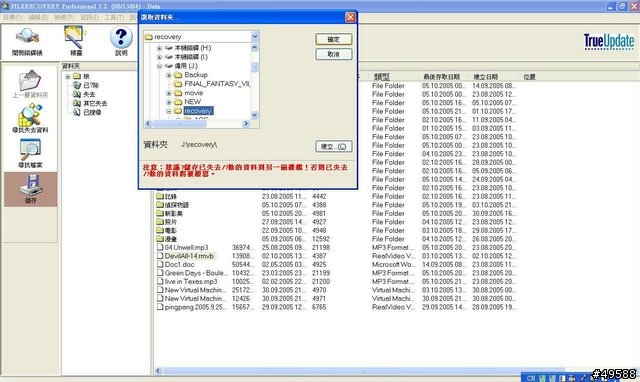Expand the NEW folder node
The width and height of the screenshot is (640, 382).
pyautogui.click(x=169, y=102)
